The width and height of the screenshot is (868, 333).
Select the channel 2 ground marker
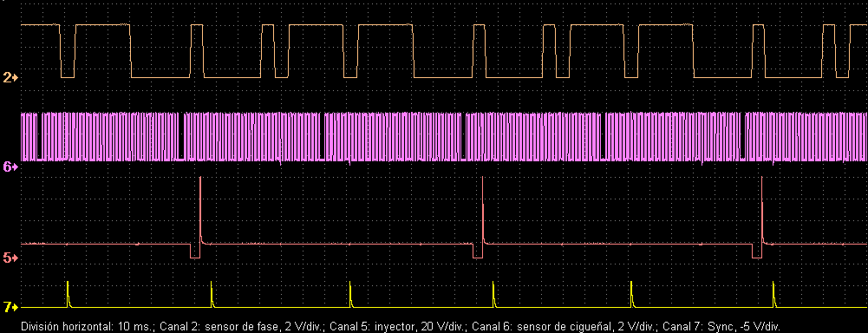pos(10,78)
